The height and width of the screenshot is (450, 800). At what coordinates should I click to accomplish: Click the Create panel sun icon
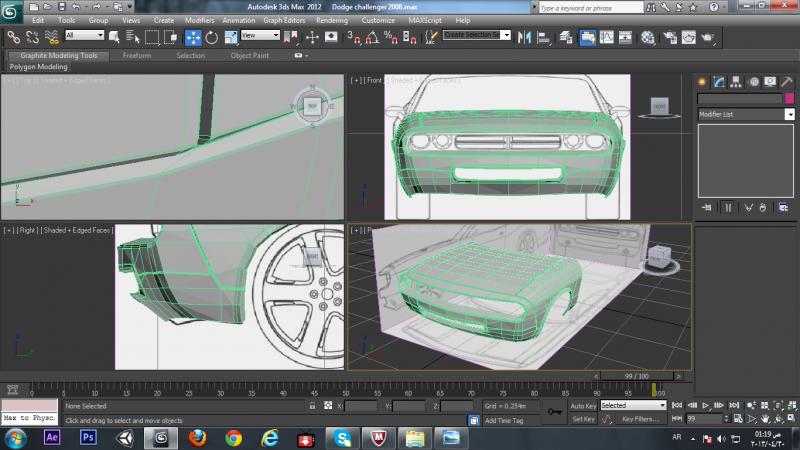point(702,81)
